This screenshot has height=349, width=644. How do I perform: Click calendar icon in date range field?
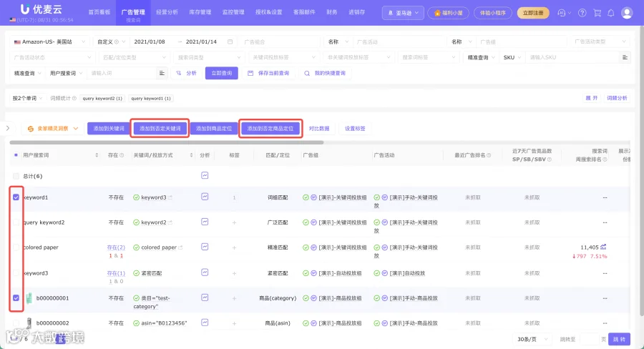(230, 41)
